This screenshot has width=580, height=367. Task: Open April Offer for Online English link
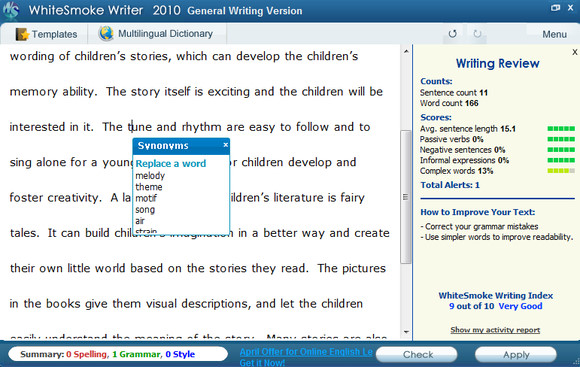pyautogui.click(x=306, y=352)
